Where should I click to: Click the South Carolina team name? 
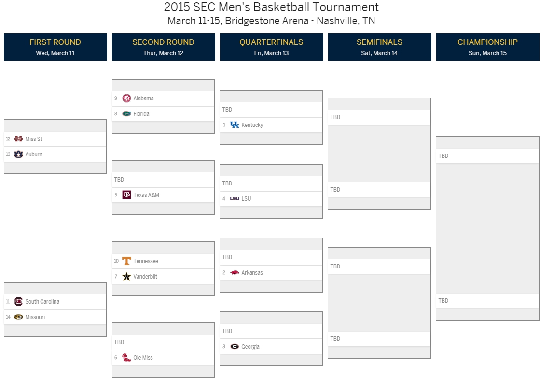42,301
